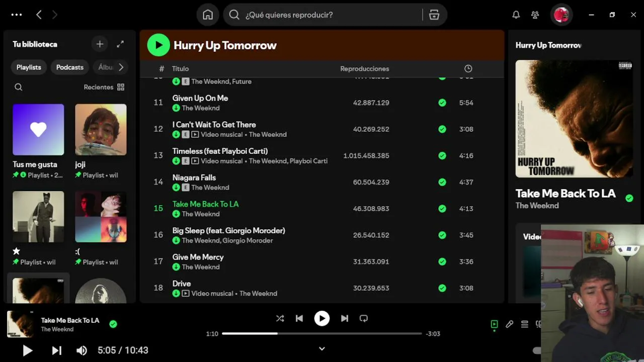
Task: Toggle saved checkmark for Take Me Back To LA row
Action: [442, 209]
